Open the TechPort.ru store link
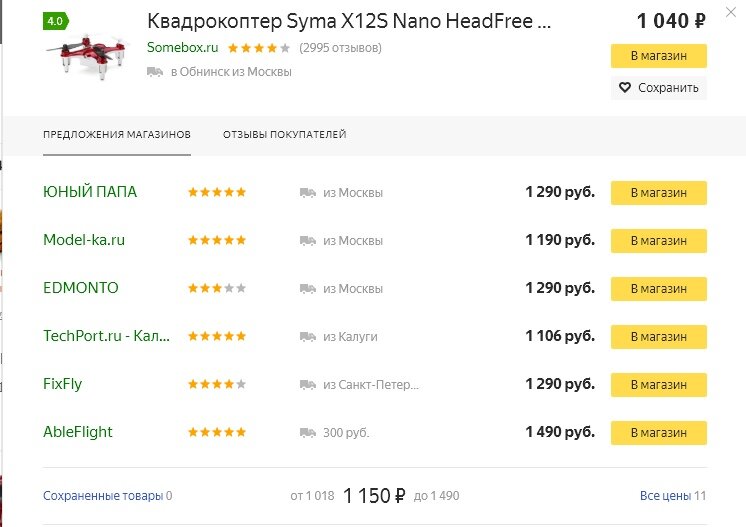This screenshot has height=527, width=746. click(106, 336)
